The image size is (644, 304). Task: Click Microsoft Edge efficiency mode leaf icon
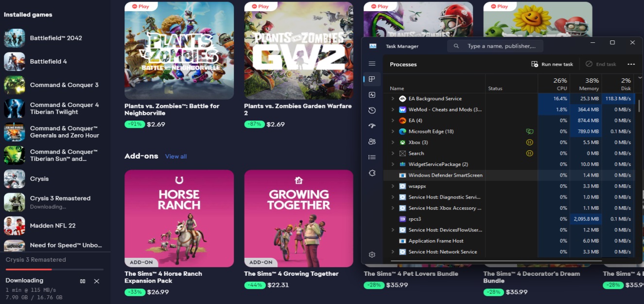pyautogui.click(x=530, y=131)
